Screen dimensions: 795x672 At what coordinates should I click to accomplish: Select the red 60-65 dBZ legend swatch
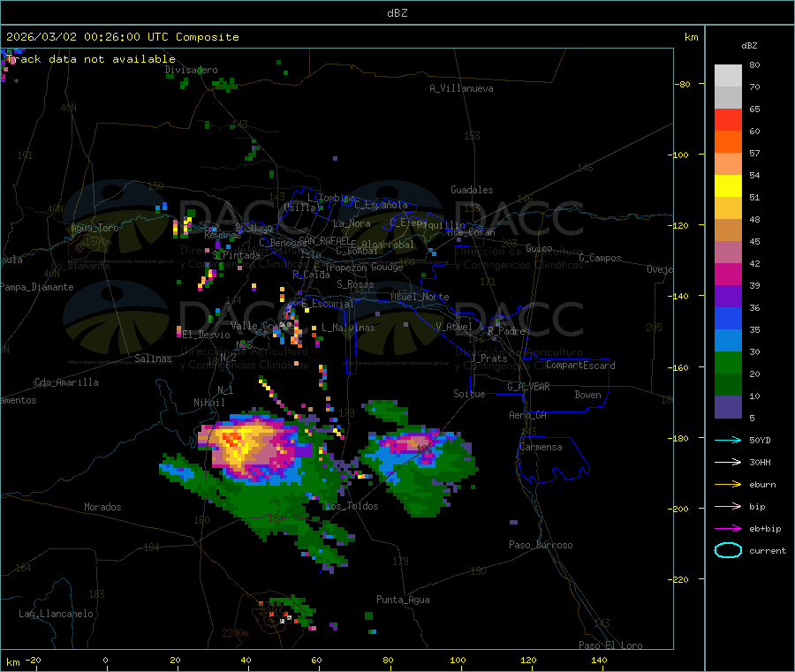tap(728, 119)
